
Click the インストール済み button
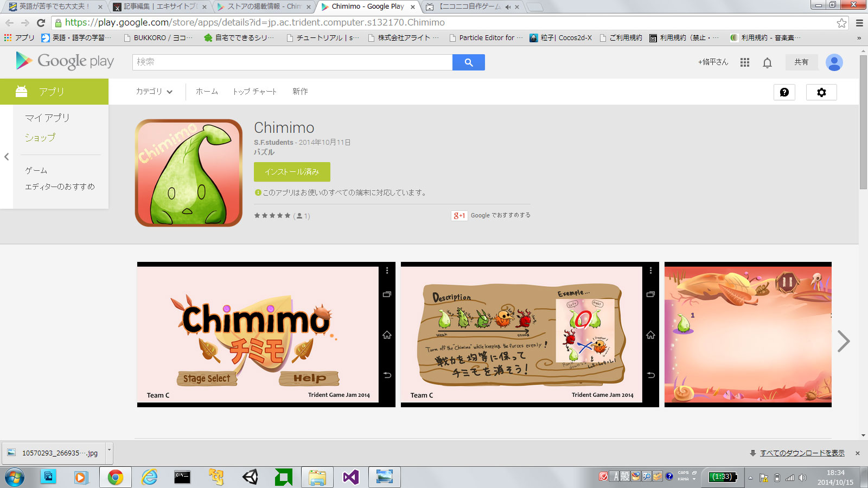(292, 172)
